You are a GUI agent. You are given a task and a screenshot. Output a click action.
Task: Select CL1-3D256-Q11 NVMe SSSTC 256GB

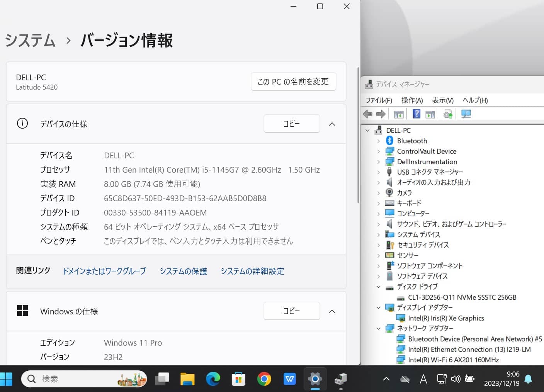click(462, 297)
